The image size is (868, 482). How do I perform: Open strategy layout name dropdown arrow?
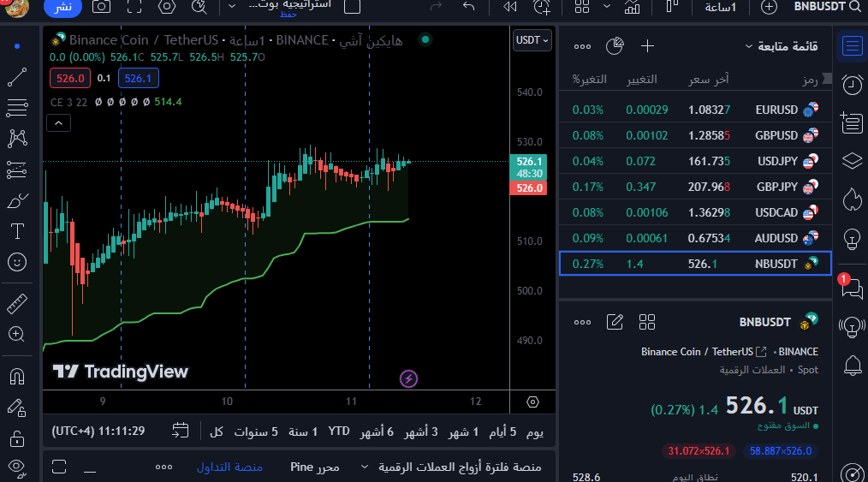(x=232, y=7)
